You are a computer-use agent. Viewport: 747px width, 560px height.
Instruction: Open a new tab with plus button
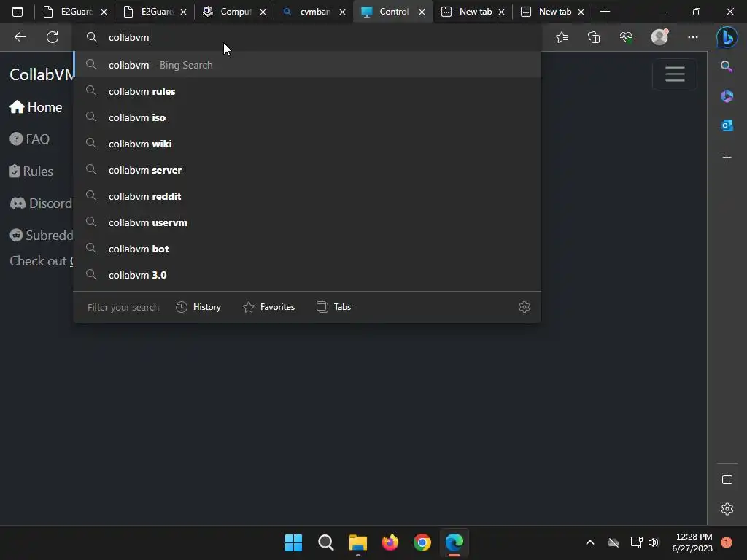tap(605, 12)
